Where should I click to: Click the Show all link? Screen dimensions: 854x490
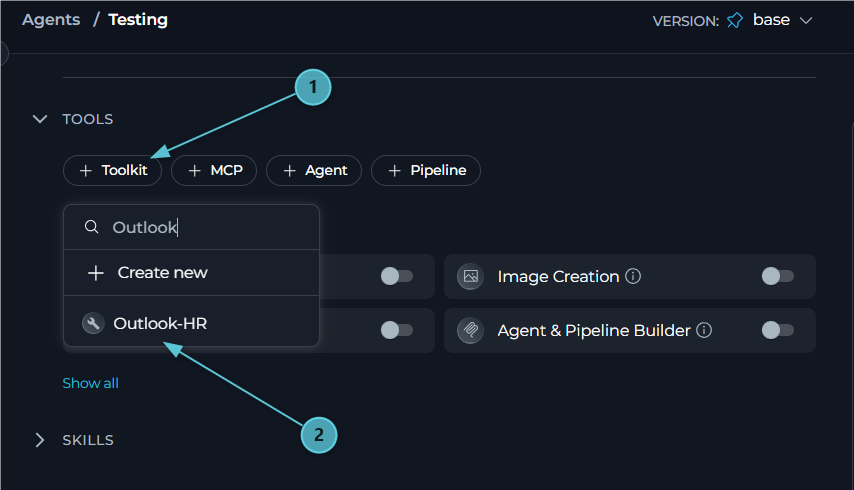[90, 383]
